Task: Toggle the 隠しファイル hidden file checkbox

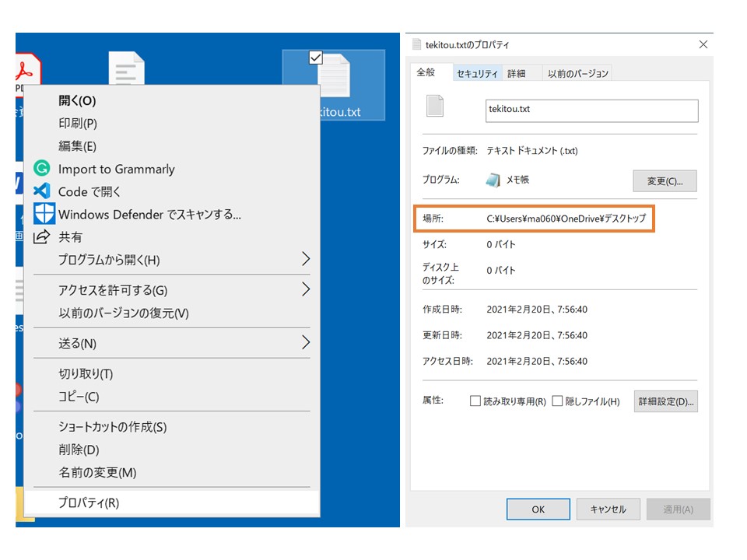Action: pyautogui.click(x=557, y=401)
